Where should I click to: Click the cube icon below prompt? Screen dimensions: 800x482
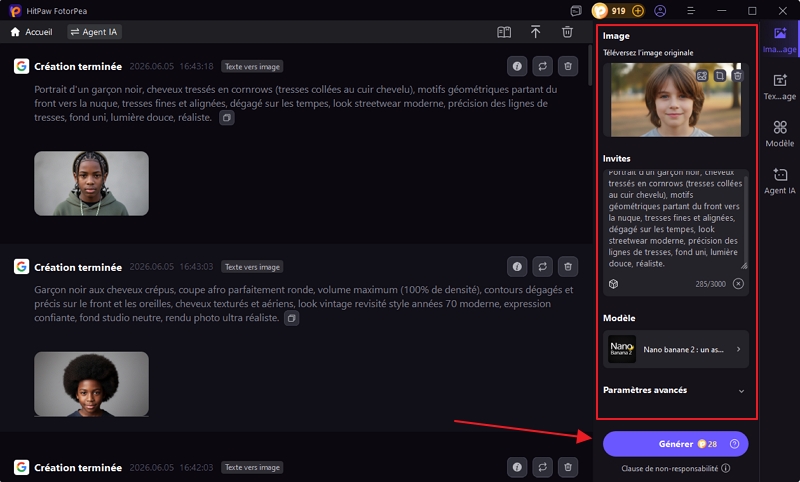tap(614, 284)
